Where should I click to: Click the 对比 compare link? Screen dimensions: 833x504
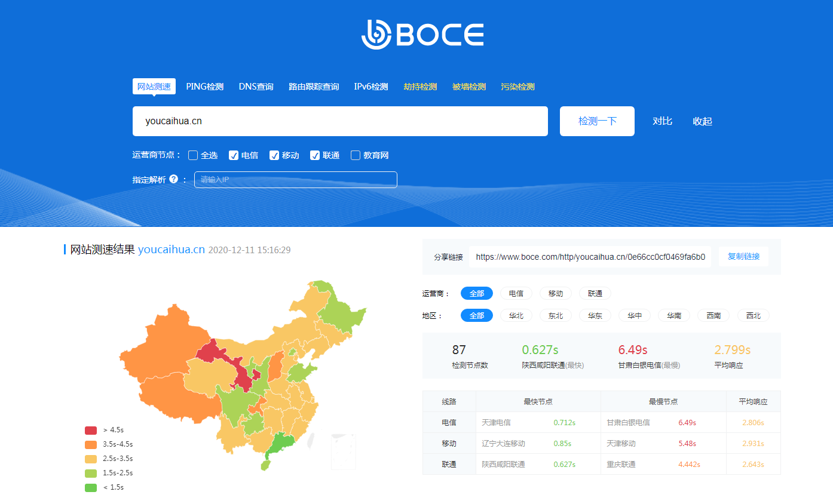pyautogui.click(x=662, y=121)
